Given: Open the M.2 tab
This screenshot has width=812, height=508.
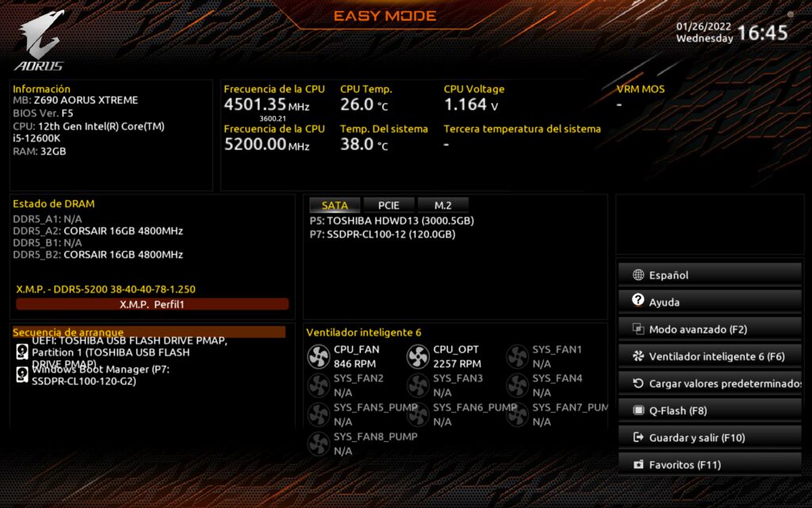Looking at the screenshot, I should [442, 206].
